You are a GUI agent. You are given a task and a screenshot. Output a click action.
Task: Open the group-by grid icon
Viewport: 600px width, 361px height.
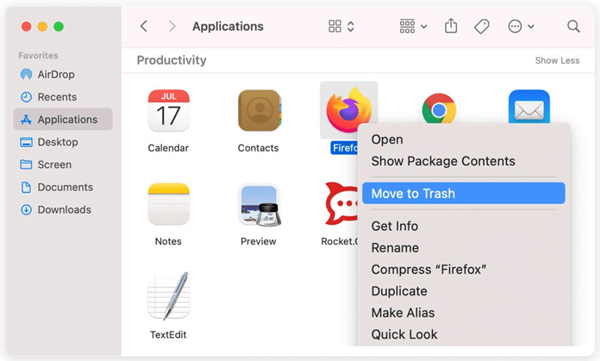pos(407,26)
